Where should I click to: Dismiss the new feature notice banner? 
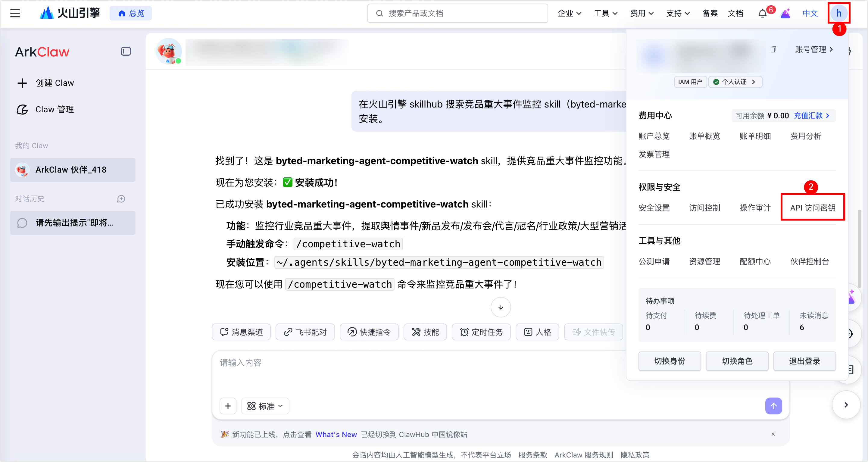[773, 434]
